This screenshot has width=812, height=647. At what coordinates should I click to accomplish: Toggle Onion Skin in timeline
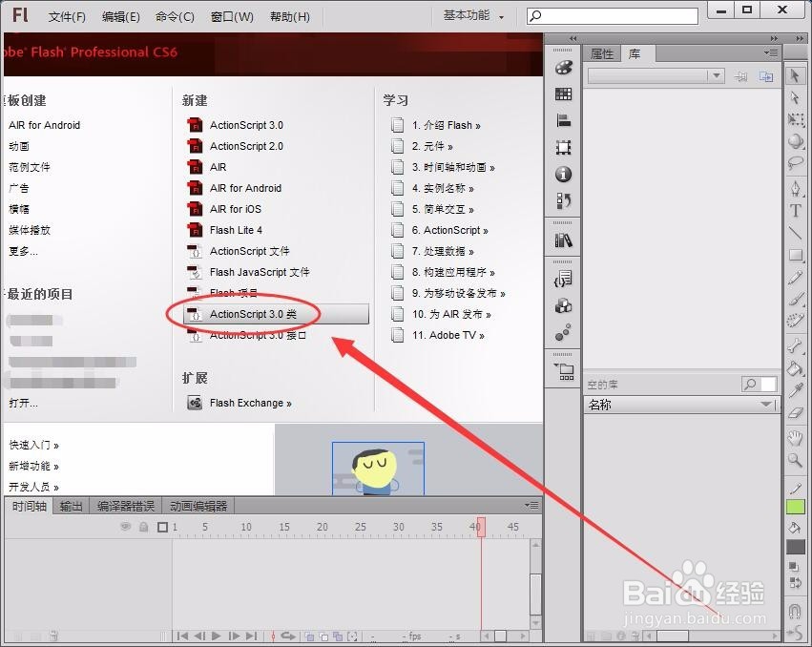pyautogui.click(x=310, y=637)
